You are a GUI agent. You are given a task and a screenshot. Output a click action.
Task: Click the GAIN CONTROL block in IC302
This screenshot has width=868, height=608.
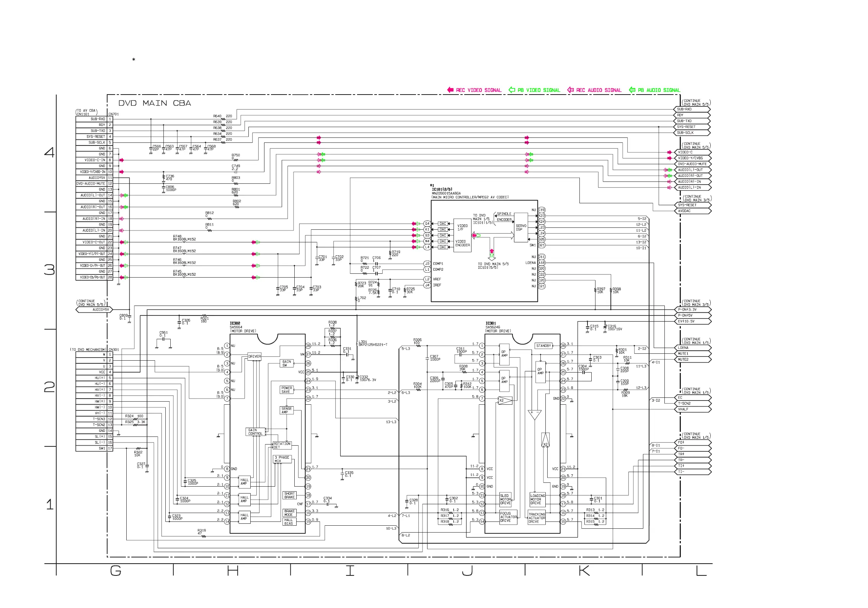tap(255, 432)
